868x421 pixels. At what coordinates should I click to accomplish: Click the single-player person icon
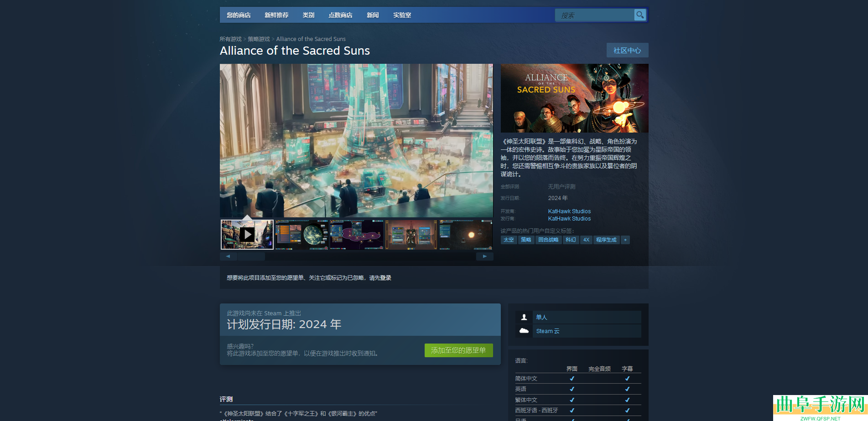[524, 317]
